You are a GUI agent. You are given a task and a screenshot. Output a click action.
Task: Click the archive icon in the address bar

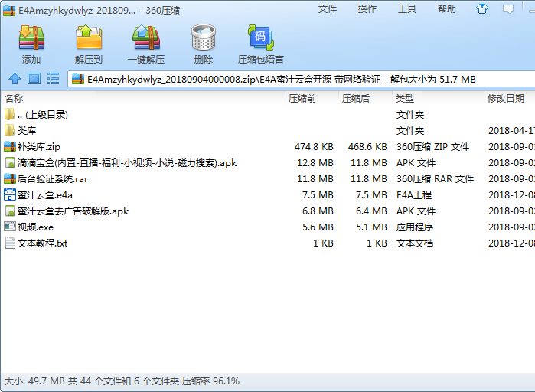click(78, 80)
